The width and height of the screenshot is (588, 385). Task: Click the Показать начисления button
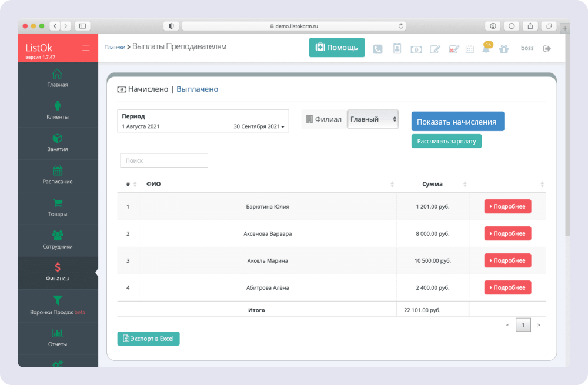[x=457, y=122]
